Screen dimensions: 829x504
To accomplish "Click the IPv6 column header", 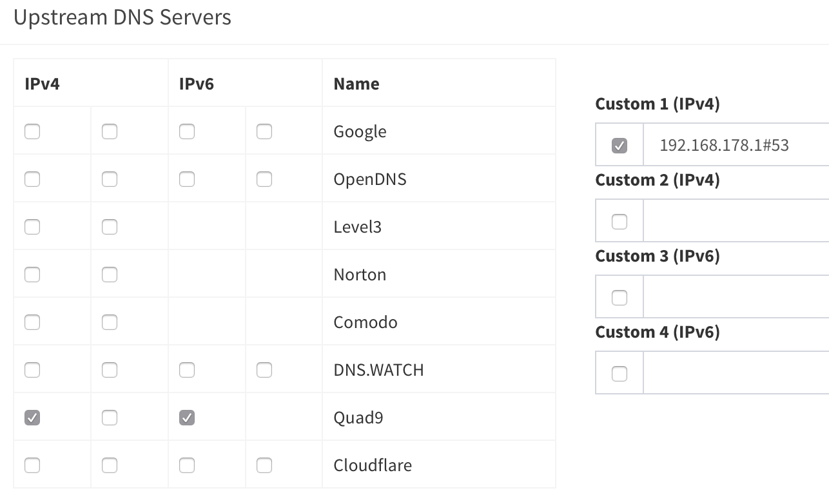I will click(246, 83).
